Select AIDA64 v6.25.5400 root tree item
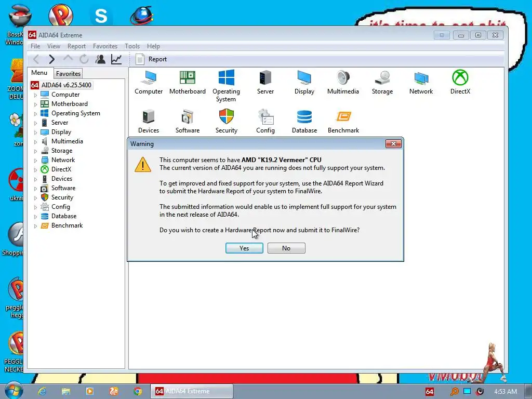532x399 pixels. pyautogui.click(x=61, y=85)
